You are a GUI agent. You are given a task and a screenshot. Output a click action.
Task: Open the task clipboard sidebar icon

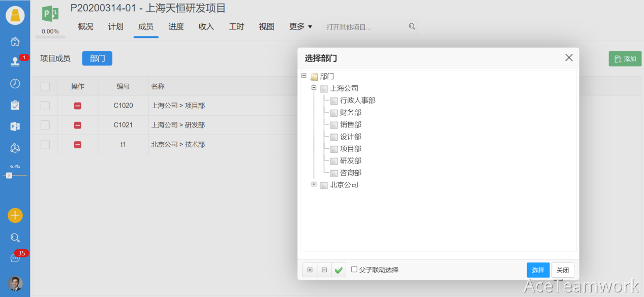(x=15, y=105)
